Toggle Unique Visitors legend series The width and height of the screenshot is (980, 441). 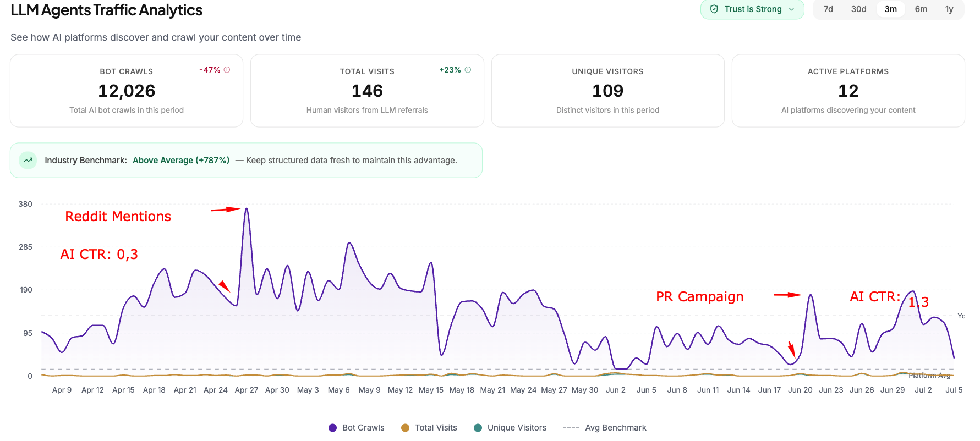click(510, 427)
